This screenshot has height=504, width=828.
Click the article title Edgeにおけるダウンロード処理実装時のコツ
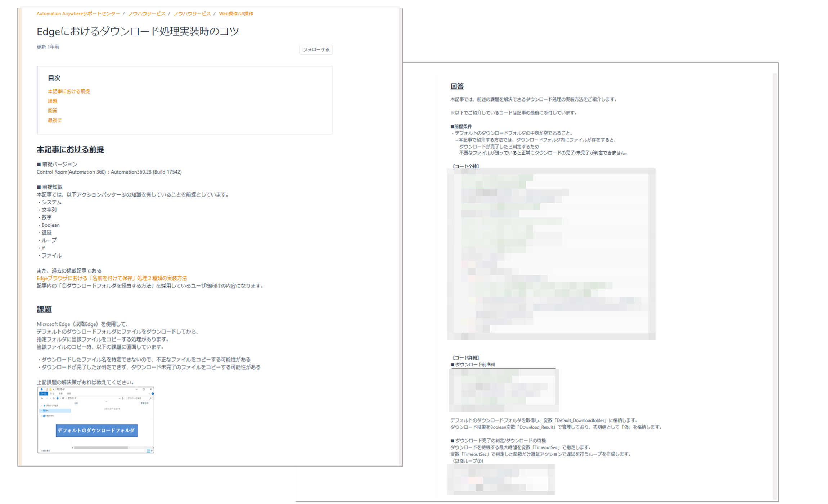138,32
